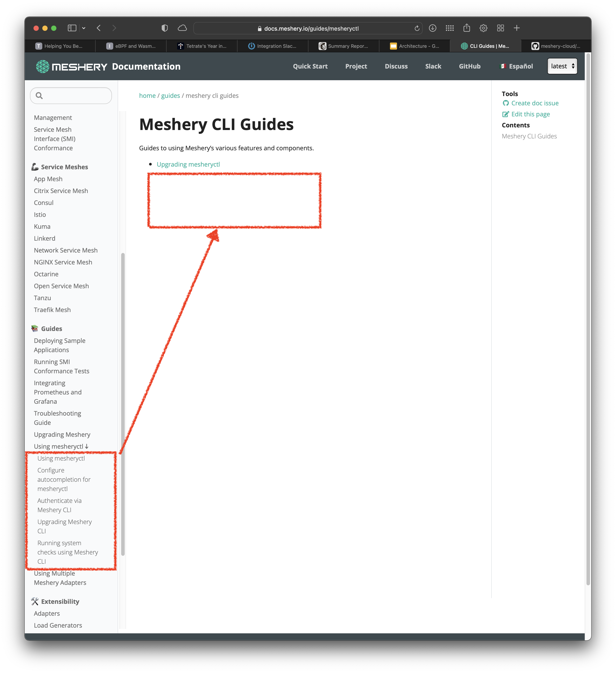Click the browser address bar
Screen dimensions: 616x673
coord(310,28)
